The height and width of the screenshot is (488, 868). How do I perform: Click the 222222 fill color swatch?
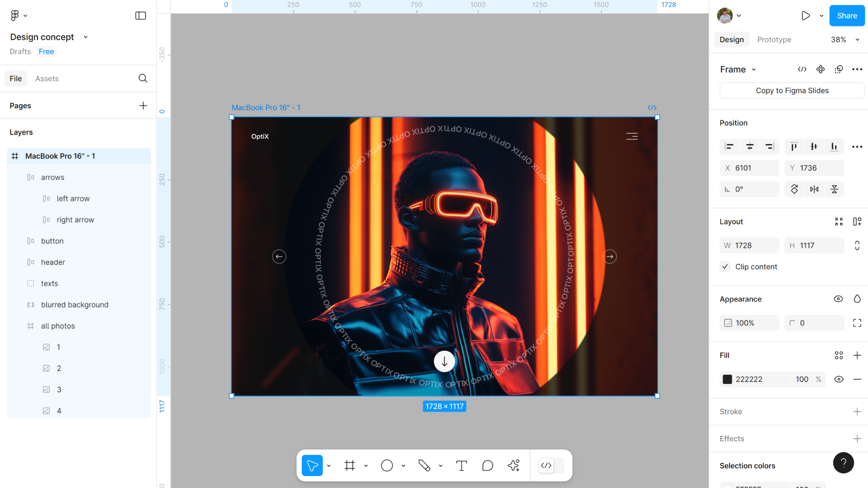[727, 380]
